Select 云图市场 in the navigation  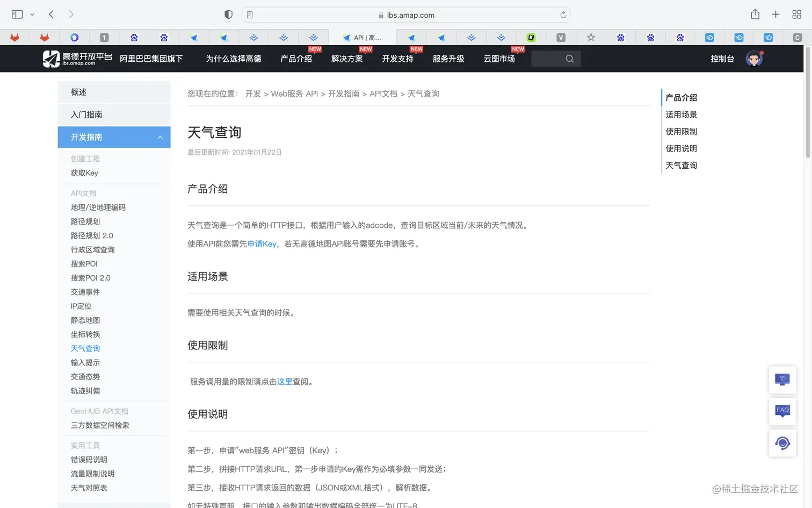tap(499, 59)
